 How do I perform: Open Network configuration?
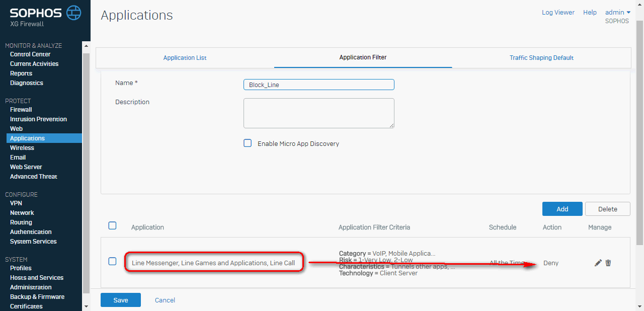pyautogui.click(x=22, y=213)
